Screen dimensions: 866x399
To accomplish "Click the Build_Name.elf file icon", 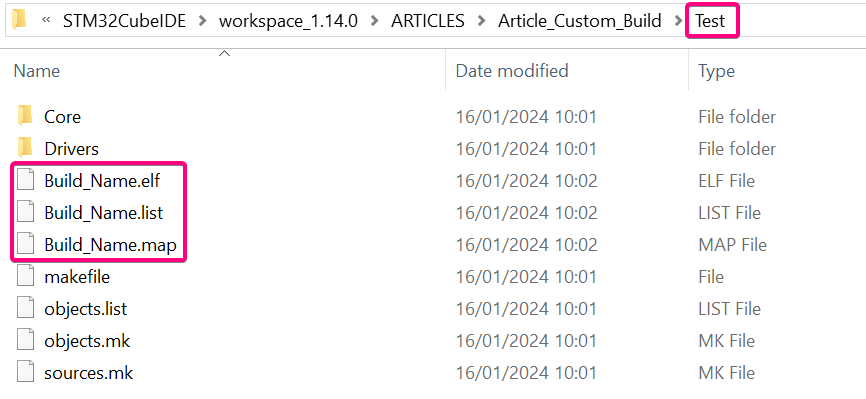I will tap(25, 181).
